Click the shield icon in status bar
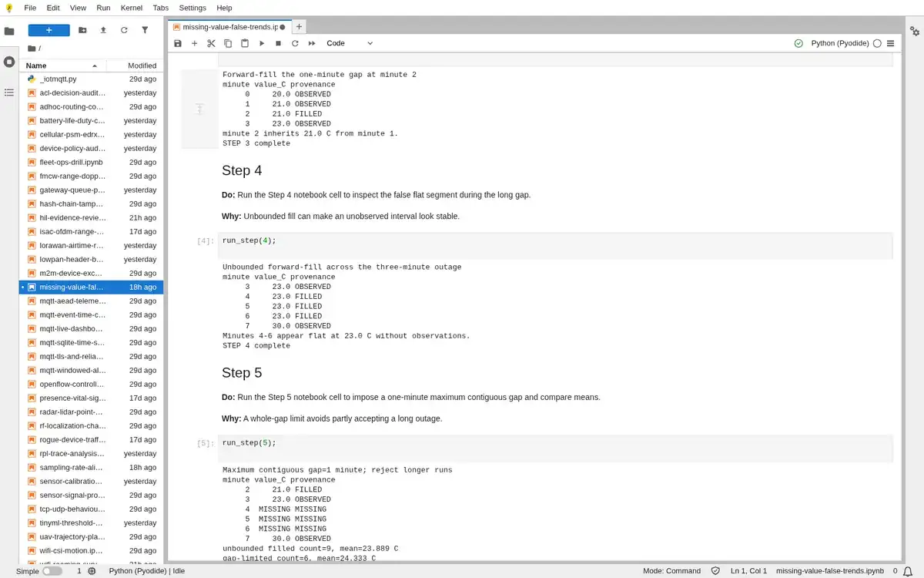 point(715,571)
